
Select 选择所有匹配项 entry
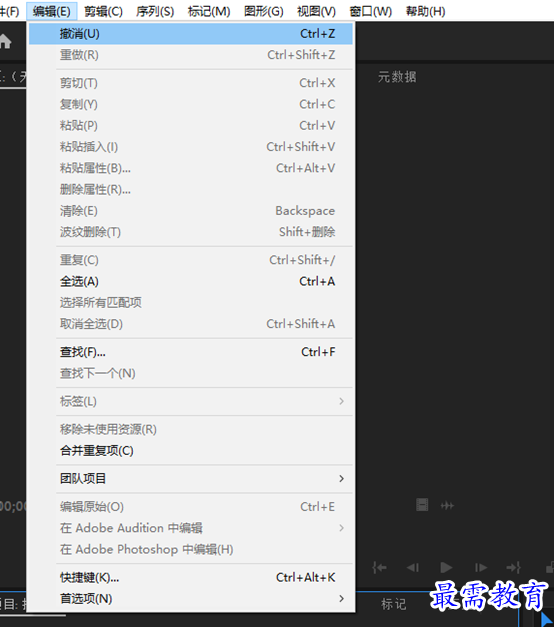pyautogui.click(x=191, y=303)
